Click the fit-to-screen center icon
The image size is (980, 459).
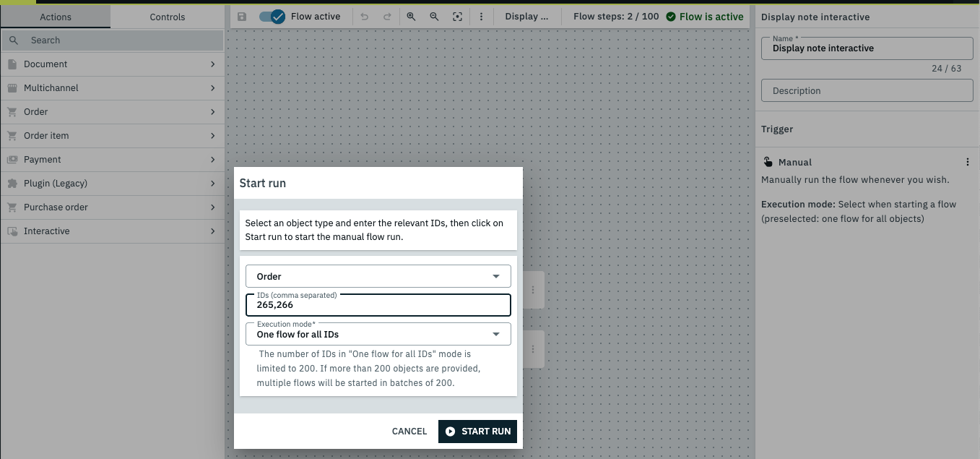(457, 17)
